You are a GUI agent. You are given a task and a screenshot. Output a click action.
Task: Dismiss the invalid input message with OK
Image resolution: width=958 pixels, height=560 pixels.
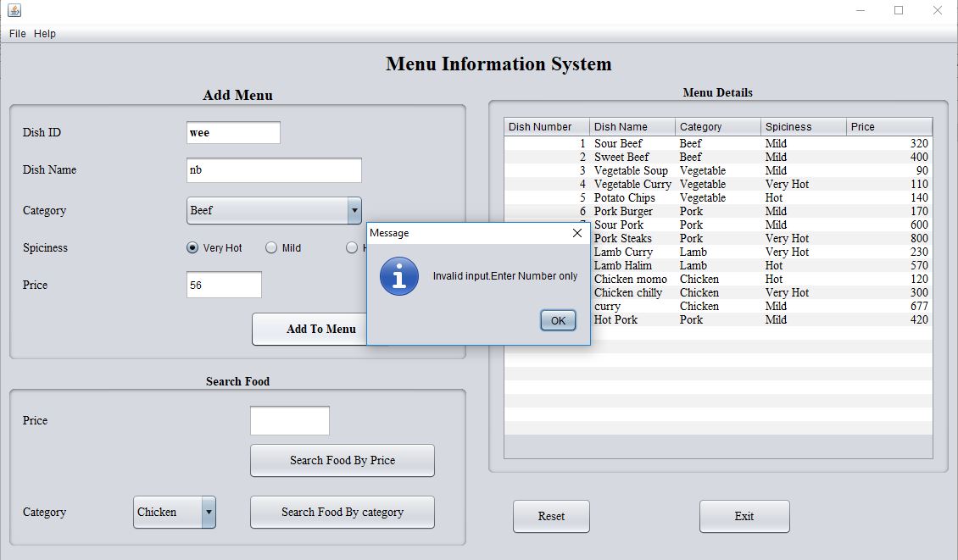557,320
